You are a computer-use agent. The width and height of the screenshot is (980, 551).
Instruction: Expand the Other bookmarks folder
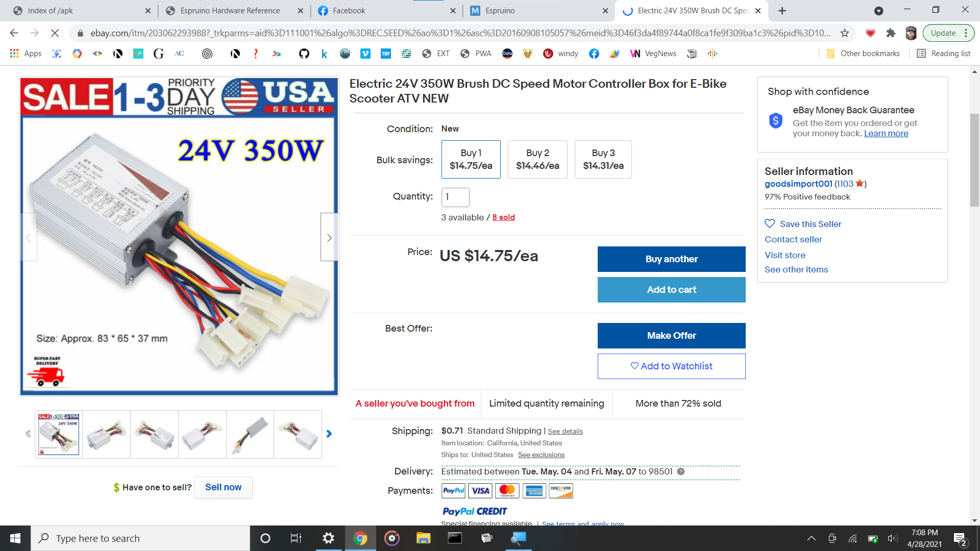[x=863, y=54]
